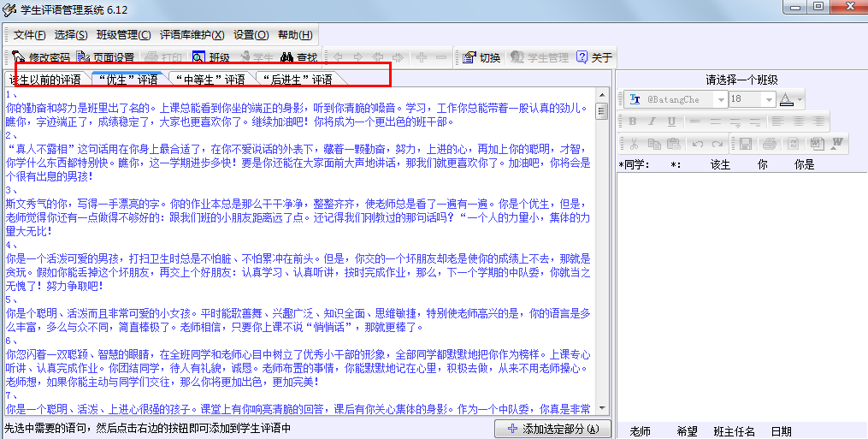Screen dimensions: 868x439
Task: Click the font color A swatch
Action: (786, 99)
